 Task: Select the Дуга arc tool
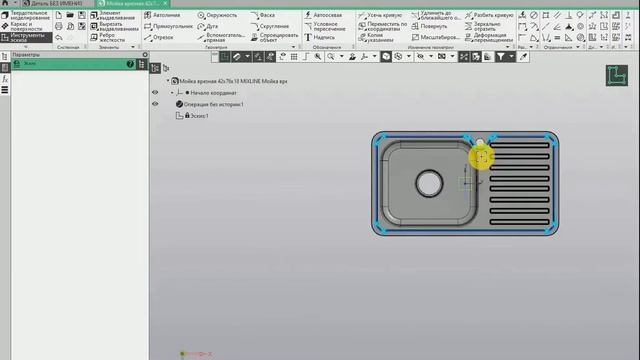208,26
